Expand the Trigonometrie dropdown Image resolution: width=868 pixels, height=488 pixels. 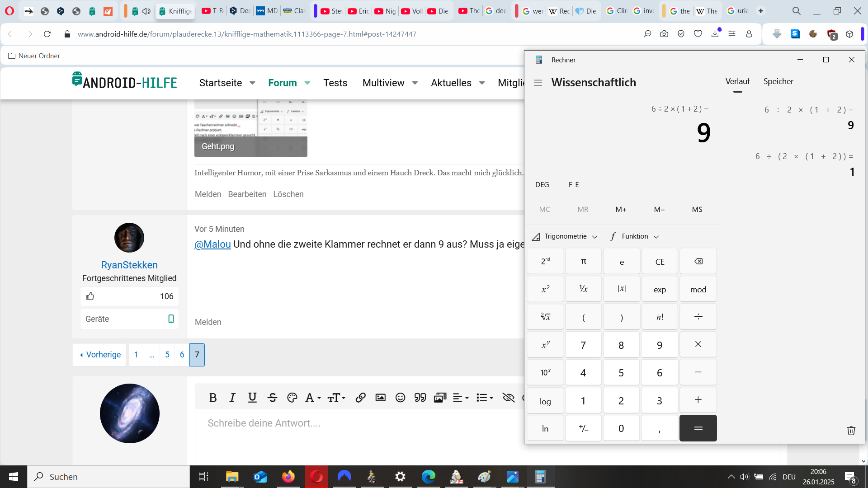tap(565, 236)
